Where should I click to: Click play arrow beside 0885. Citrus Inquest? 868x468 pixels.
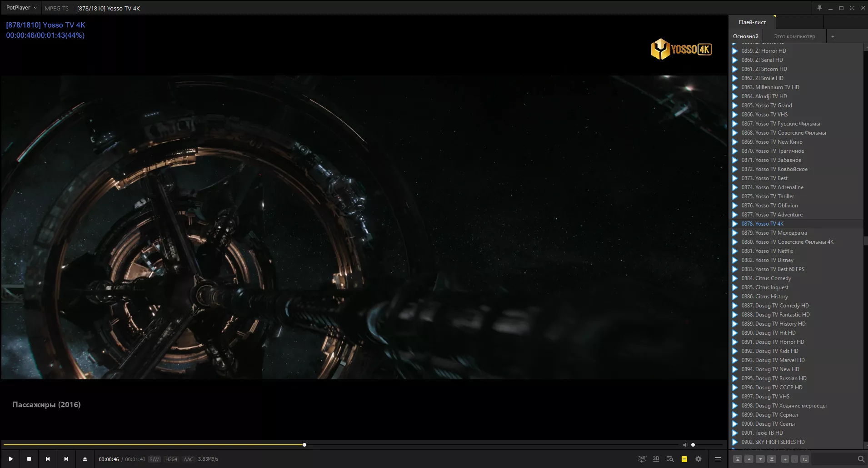point(735,287)
